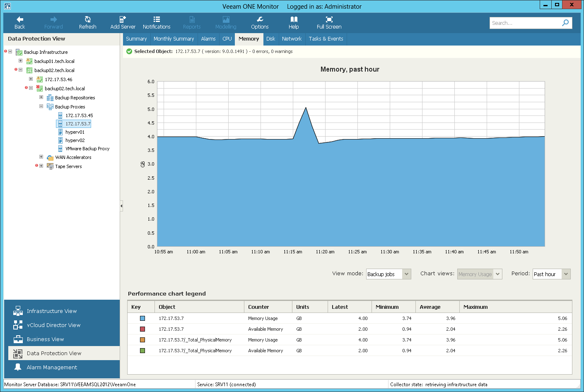Click the Backup Infrastructure tree icon
The height and width of the screenshot is (392, 584).
(x=19, y=52)
